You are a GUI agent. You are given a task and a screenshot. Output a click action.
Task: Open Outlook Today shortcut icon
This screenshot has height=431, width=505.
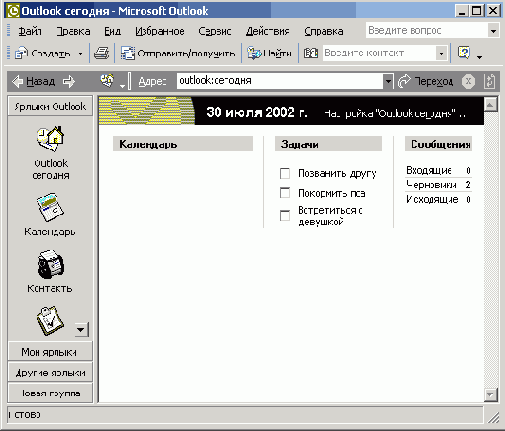50,139
